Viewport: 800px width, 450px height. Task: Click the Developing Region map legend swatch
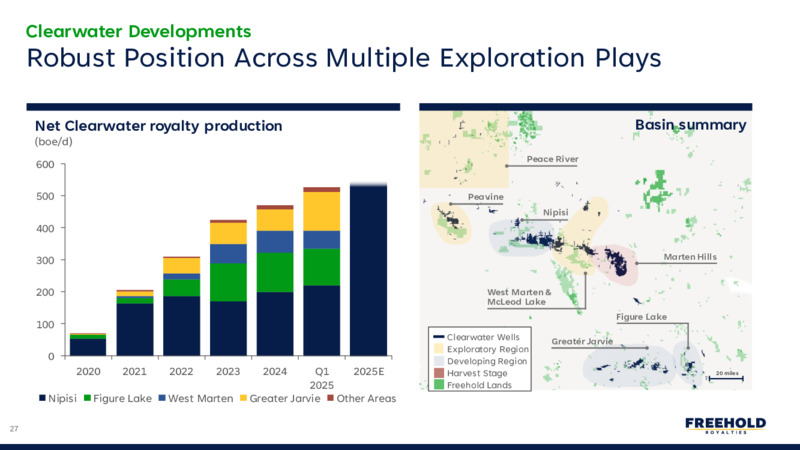[x=438, y=361]
